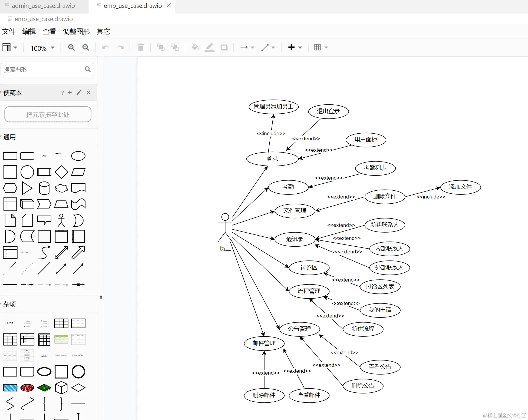The image size is (528, 420).
Task: Click the edit pencil icon in the scratchpad header
Action: pos(79,93)
